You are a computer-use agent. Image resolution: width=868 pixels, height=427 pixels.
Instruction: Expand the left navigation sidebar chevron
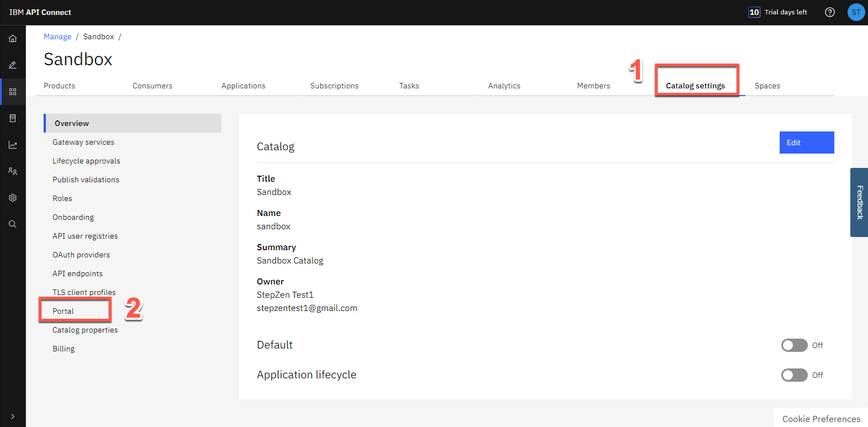tap(13, 417)
